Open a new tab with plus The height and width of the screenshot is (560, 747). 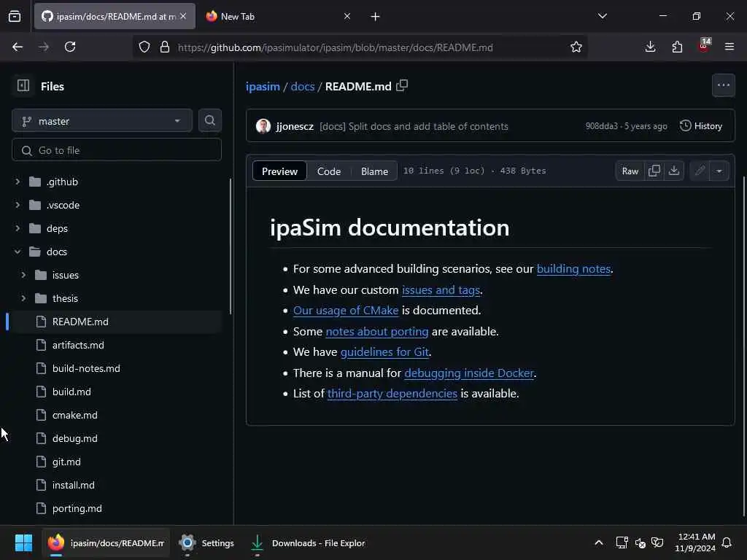click(375, 17)
